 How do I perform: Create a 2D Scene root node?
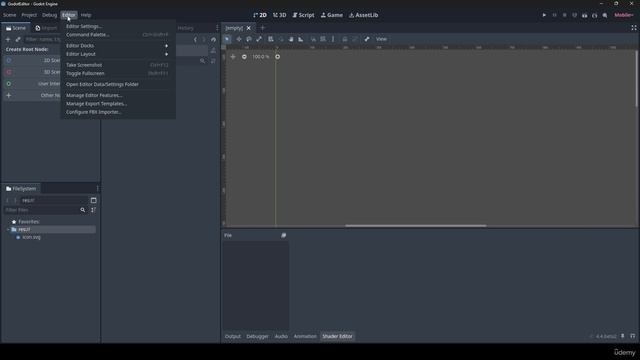[33, 60]
